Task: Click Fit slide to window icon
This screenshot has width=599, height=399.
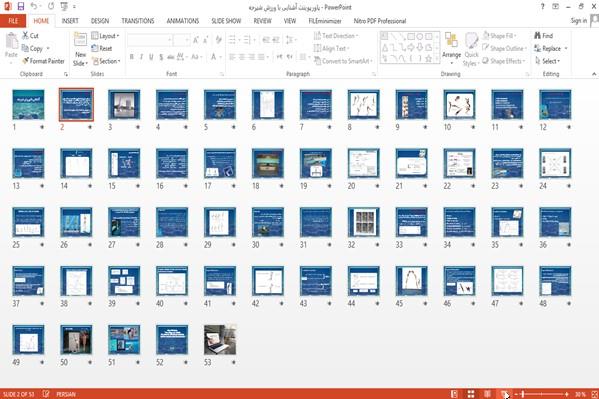Action: pos(594,394)
